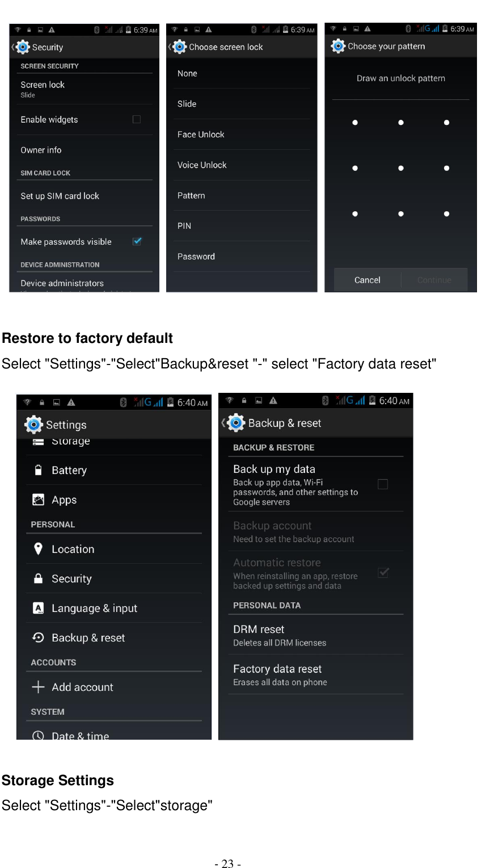Click the Date & time clock icon
Screen dimensions: 494x868
tap(38, 734)
